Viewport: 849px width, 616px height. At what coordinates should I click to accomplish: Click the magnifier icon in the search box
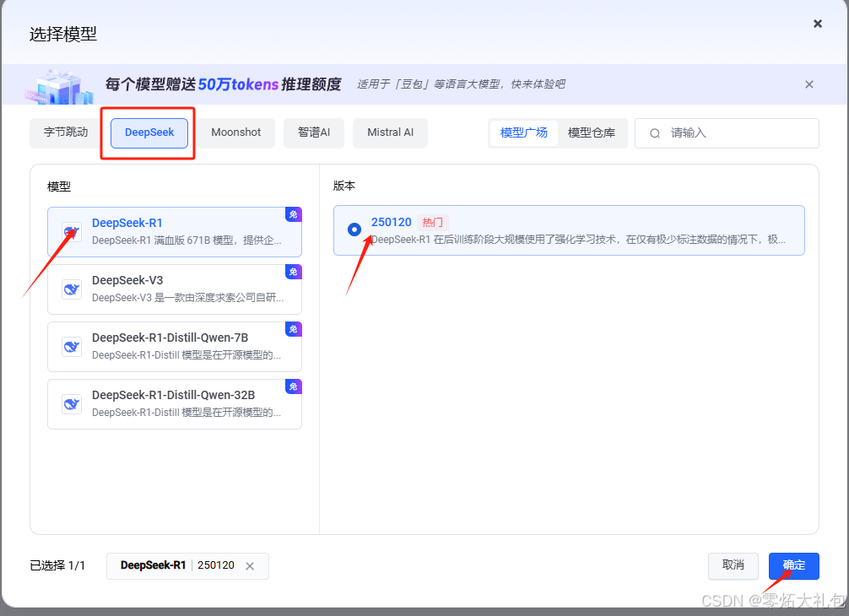pyautogui.click(x=655, y=133)
